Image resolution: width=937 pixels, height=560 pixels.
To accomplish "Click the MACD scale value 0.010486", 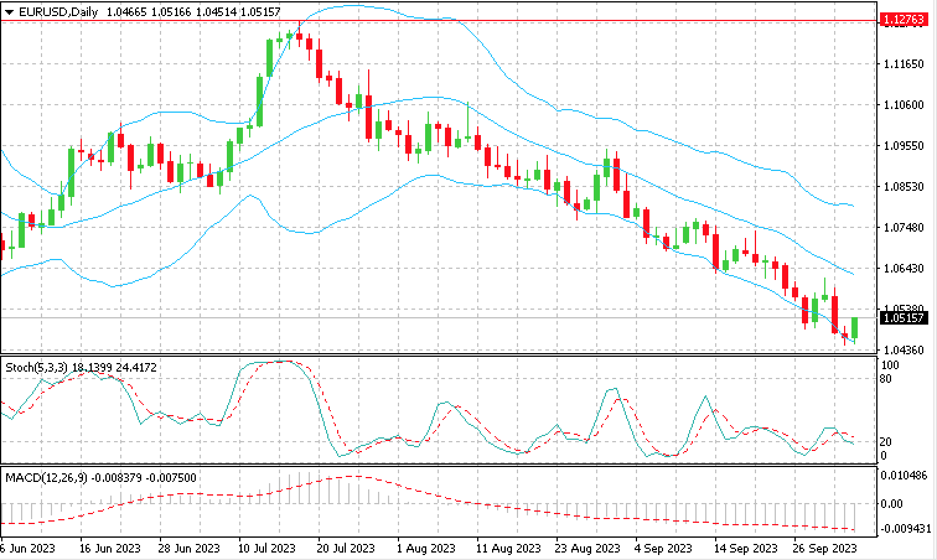I will coord(904,475).
